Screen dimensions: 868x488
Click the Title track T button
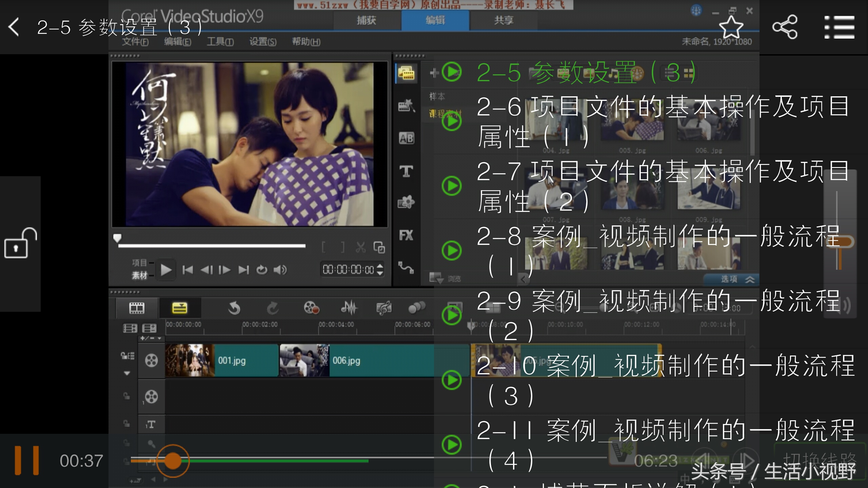point(151,425)
